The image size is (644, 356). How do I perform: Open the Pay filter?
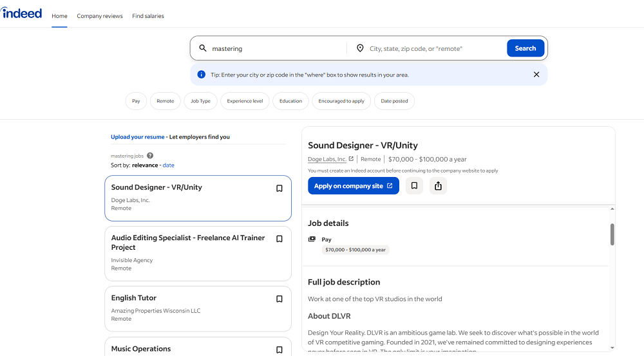[x=136, y=101]
